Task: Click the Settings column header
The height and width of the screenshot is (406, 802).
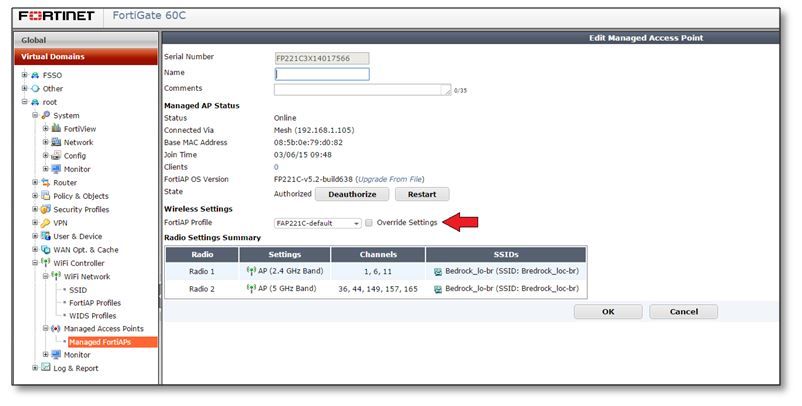Action: 285,254
